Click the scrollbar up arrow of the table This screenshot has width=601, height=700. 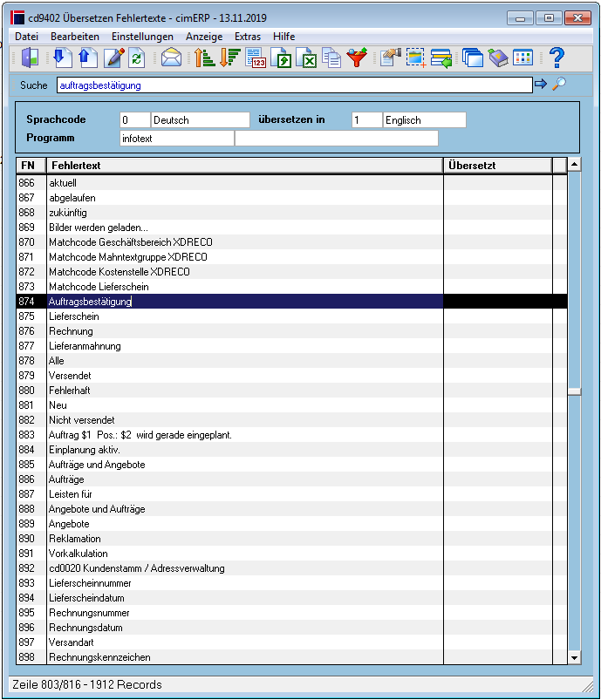(574, 165)
